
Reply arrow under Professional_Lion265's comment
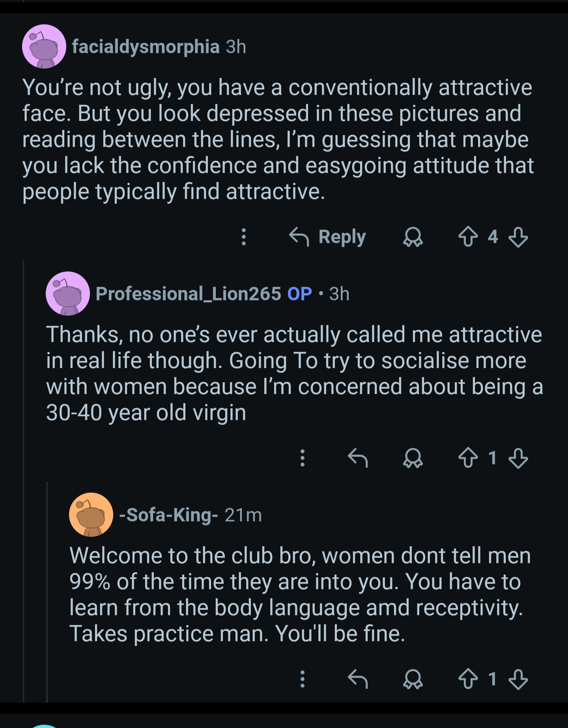(x=358, y=458)
